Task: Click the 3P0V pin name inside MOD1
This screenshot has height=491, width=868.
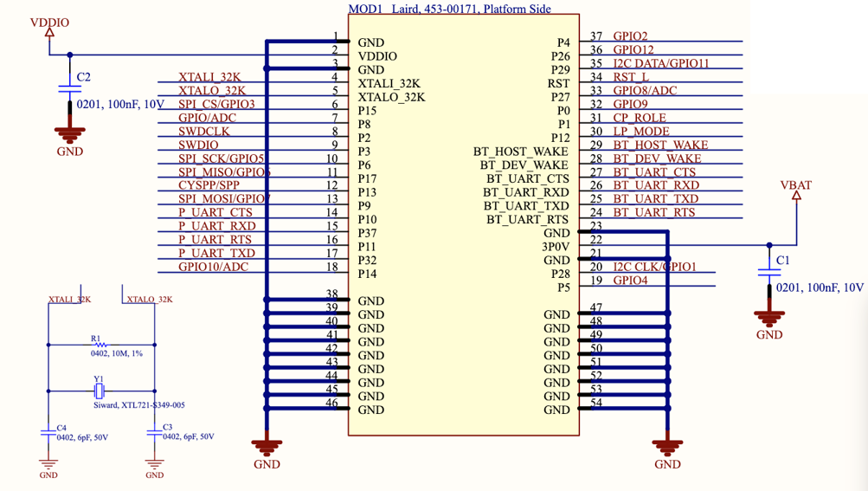Action: point(556,247)
